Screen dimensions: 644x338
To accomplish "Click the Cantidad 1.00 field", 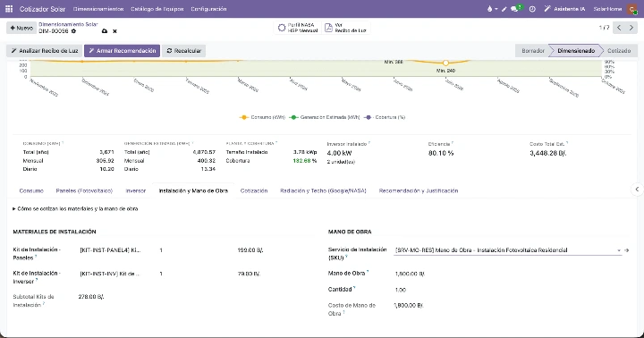I will tap(401, 290).
